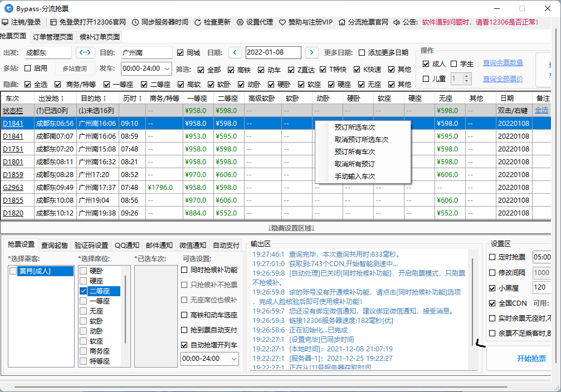Image resolution: width=561 pixels, height=392 pixels.
Task: Open the 发车 time range dropdown
Action: pos(167,68)
